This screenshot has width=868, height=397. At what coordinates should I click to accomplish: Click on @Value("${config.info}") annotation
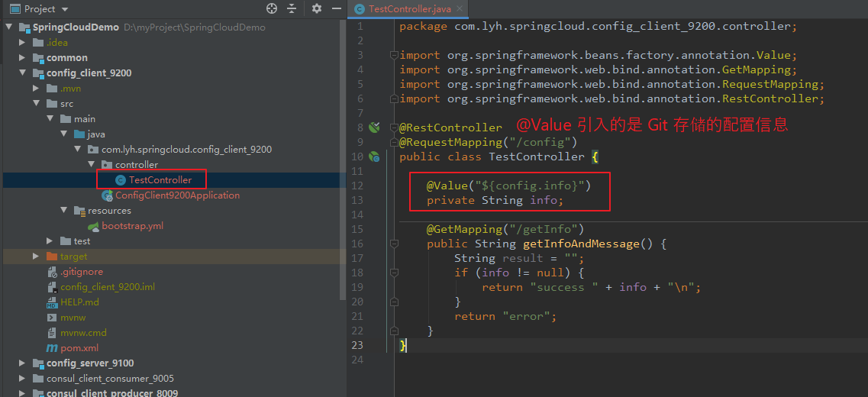(508, 186)
